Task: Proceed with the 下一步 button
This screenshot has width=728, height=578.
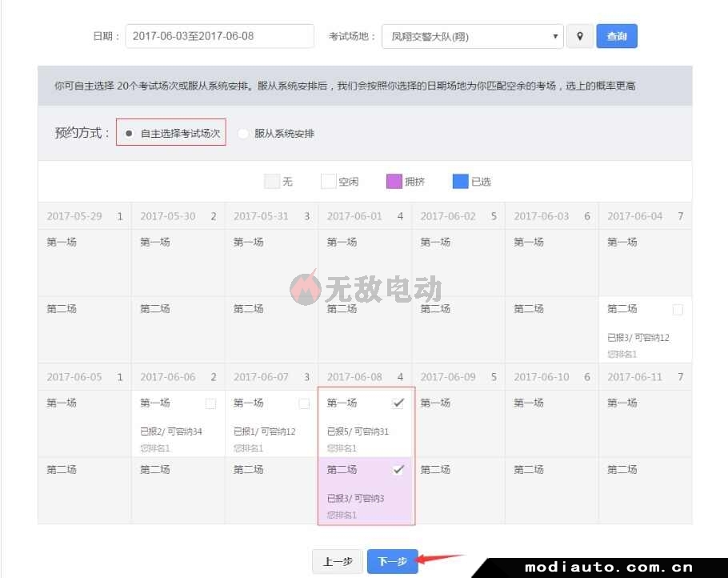Action: coord(392,562)
